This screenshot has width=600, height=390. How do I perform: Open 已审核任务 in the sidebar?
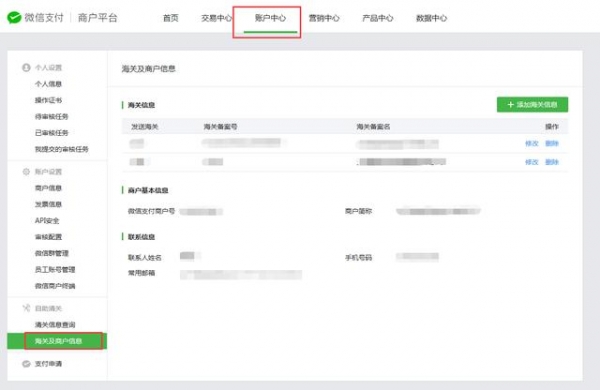[52, 133]
